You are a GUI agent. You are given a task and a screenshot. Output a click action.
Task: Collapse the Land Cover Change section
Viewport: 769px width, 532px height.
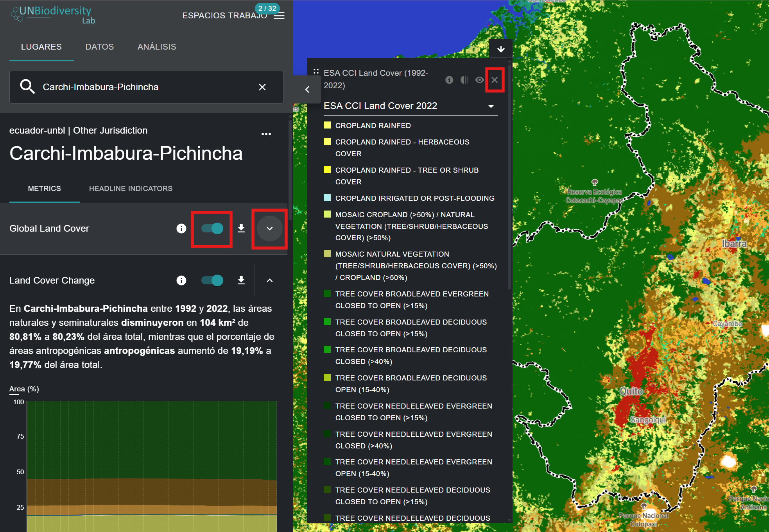coord(270,280)
